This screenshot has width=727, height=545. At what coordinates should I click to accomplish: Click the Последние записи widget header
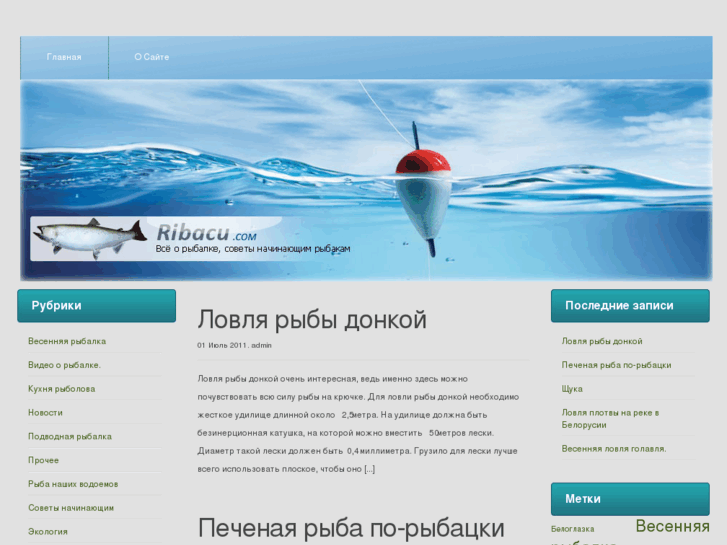[630, 306]
